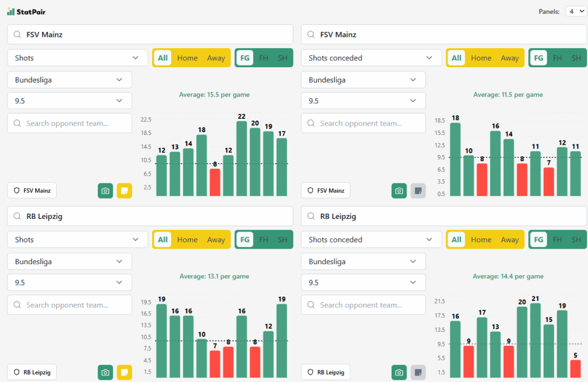The width and height of the screenshot is (588, 382).
Task: Take screenshot of FSV Mainz Shots panel
Action: [106, 191]
